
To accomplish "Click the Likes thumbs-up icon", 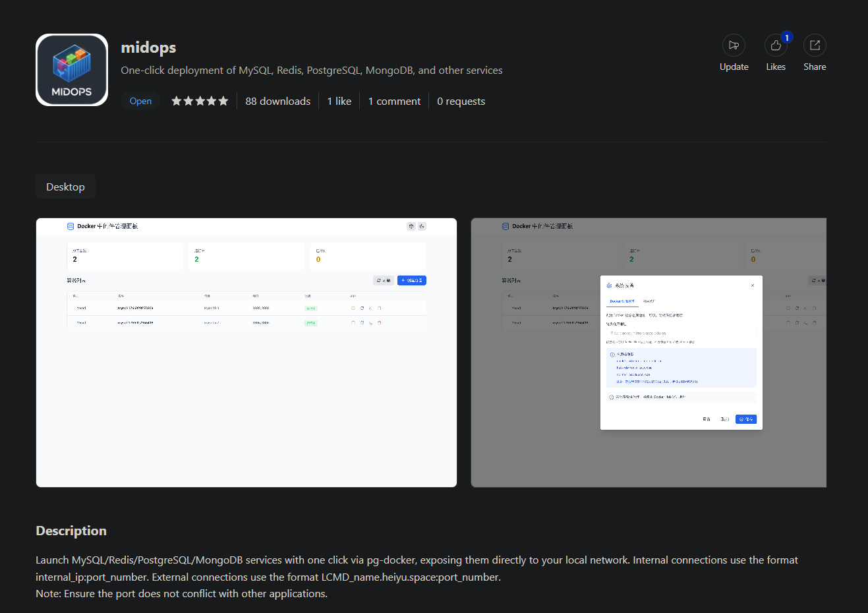I will click(776, 45).
